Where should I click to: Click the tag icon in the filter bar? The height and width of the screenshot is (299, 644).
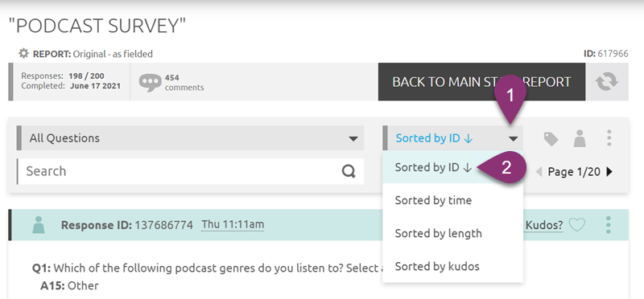pos(551,138)
